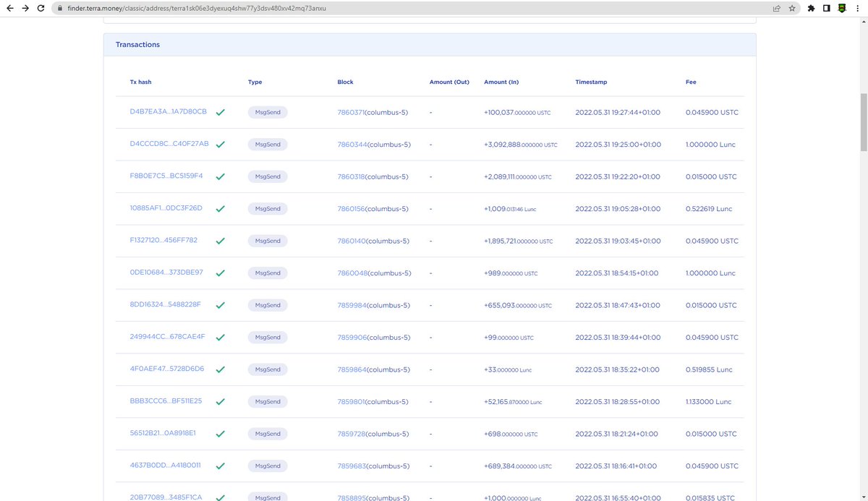Viewport: 868px width, 501px height.
Task: Click the Tx hash column header
Action: 140,82
